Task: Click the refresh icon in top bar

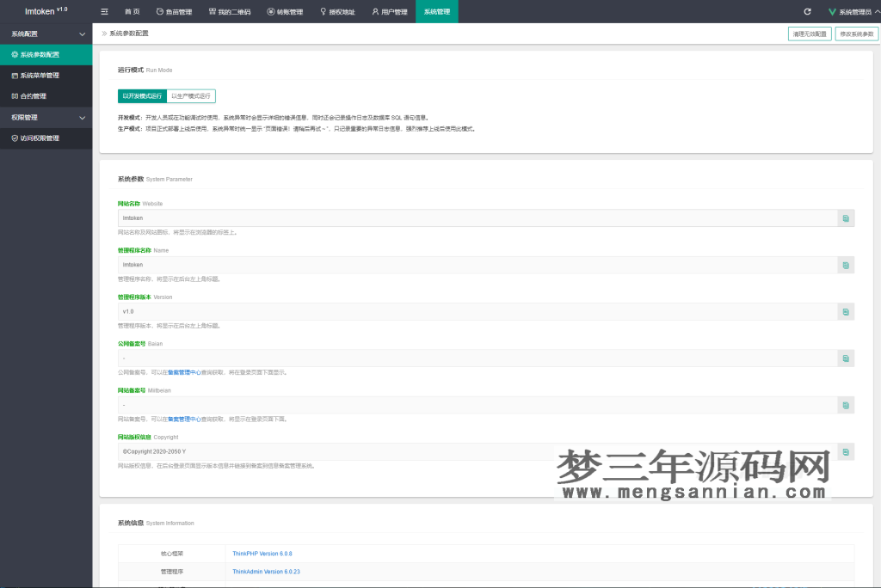Action: pos(806,11)
